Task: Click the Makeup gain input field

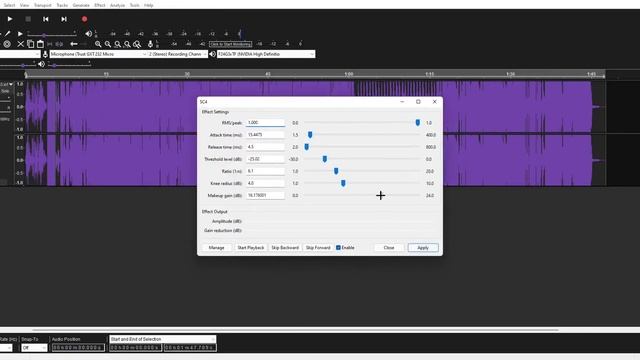Action: click(265, 196)
